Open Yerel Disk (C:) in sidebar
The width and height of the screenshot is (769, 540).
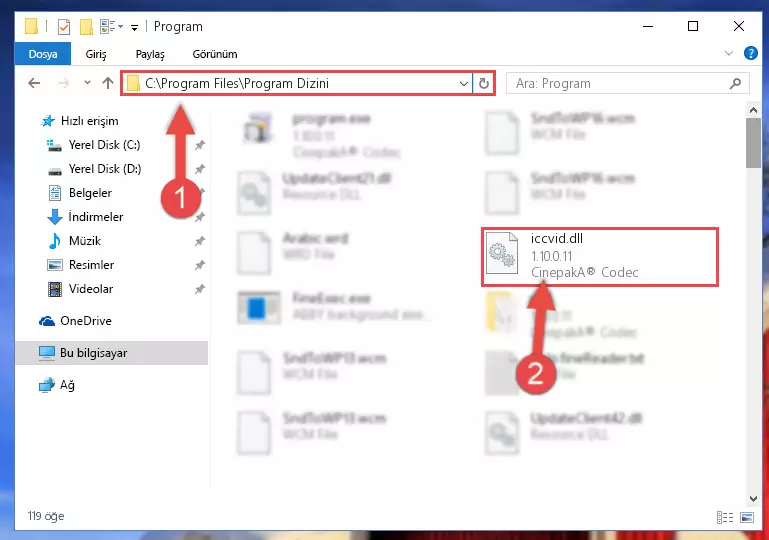pyautogui.click(x=104, y=145)
